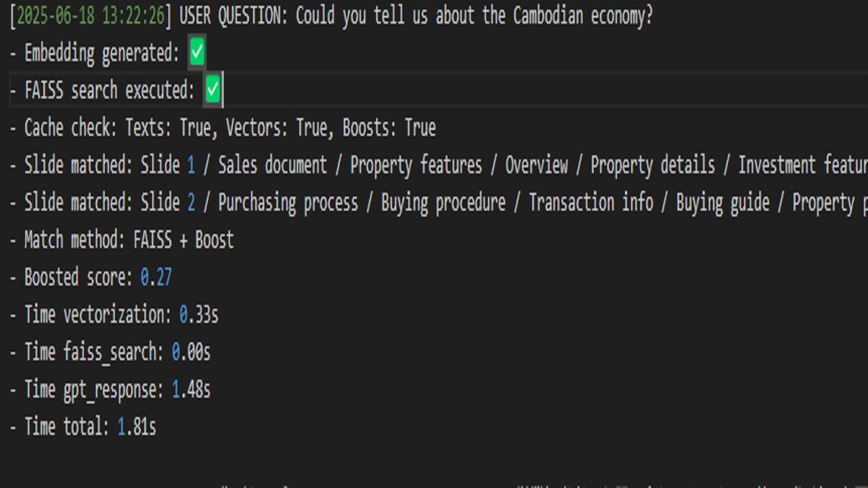Click the vectorization time value 0.33s
This screenshot has height=488, width=868.
click(x=201, y=315)
